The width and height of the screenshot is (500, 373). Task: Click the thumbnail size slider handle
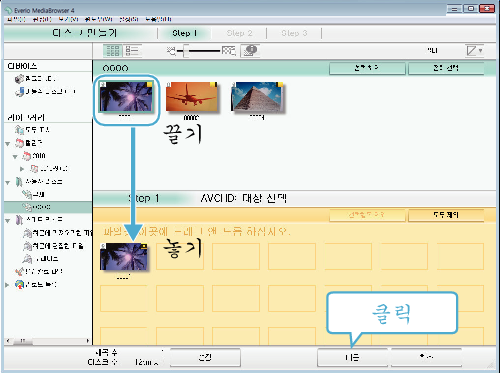[x=186, y=51]
